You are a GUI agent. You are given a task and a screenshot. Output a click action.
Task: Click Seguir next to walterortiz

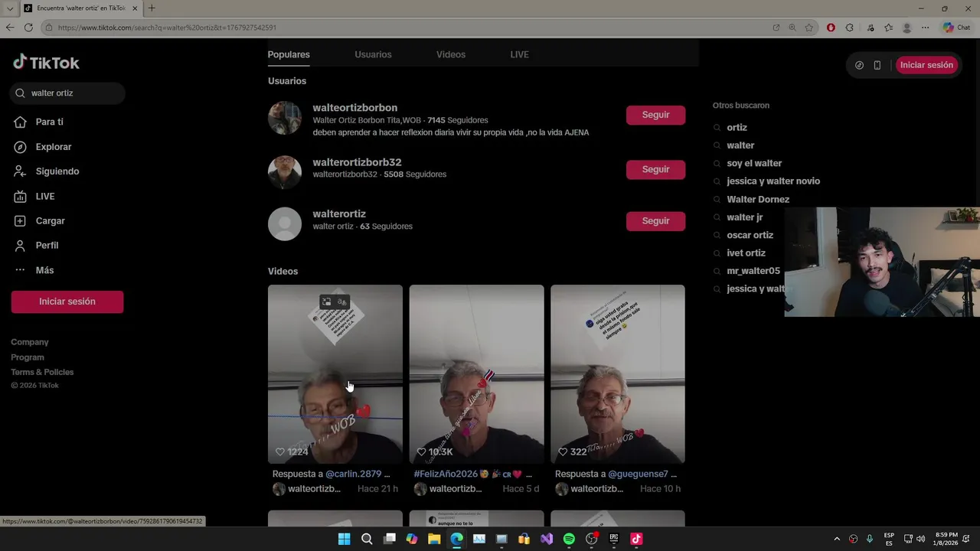pyautogui.click(x=655, y=221)
